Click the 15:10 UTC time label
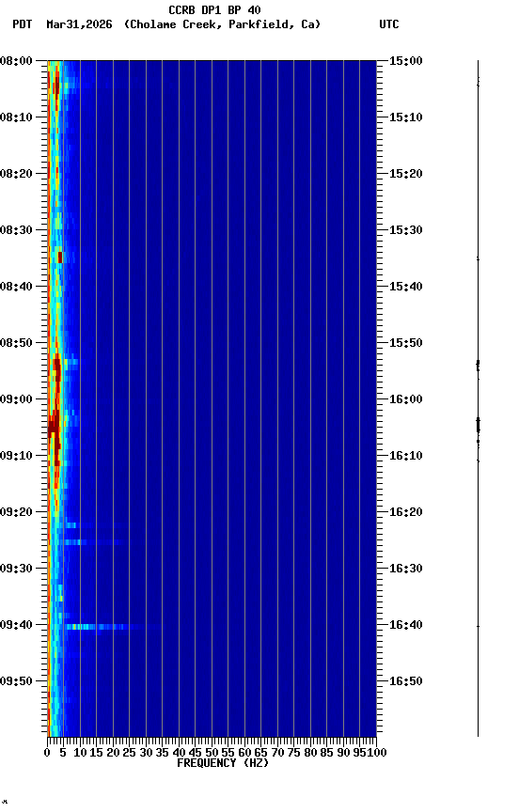Screen dimensions: 519x812 point(406,117)
